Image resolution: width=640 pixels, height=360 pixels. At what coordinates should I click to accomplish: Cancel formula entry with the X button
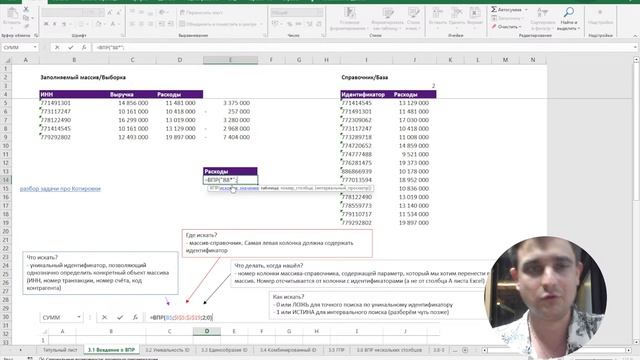click(57, 47)
